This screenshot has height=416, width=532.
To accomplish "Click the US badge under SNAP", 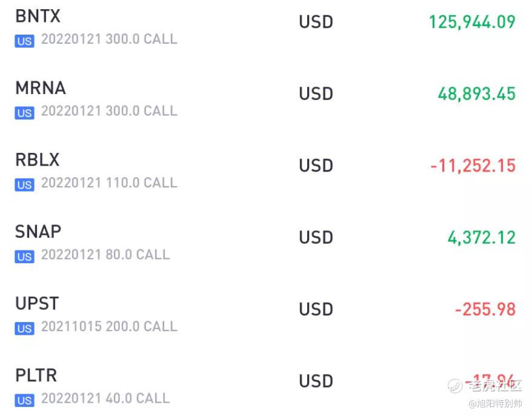I will pos(25,257).
